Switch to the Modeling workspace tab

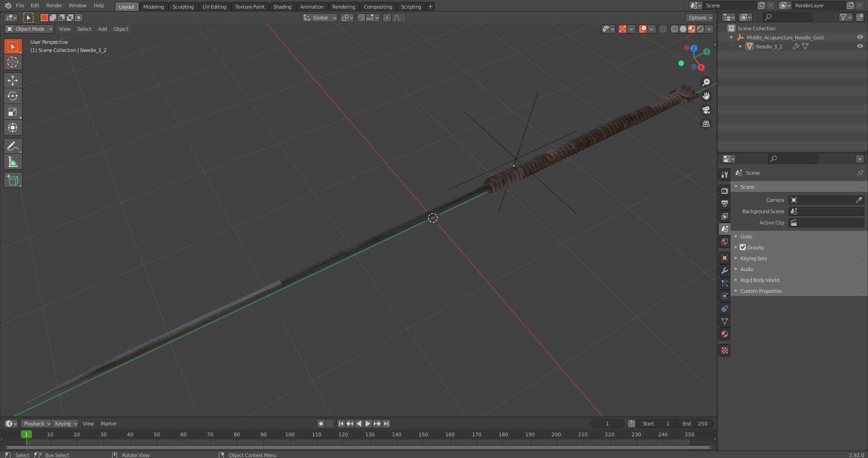153,7
